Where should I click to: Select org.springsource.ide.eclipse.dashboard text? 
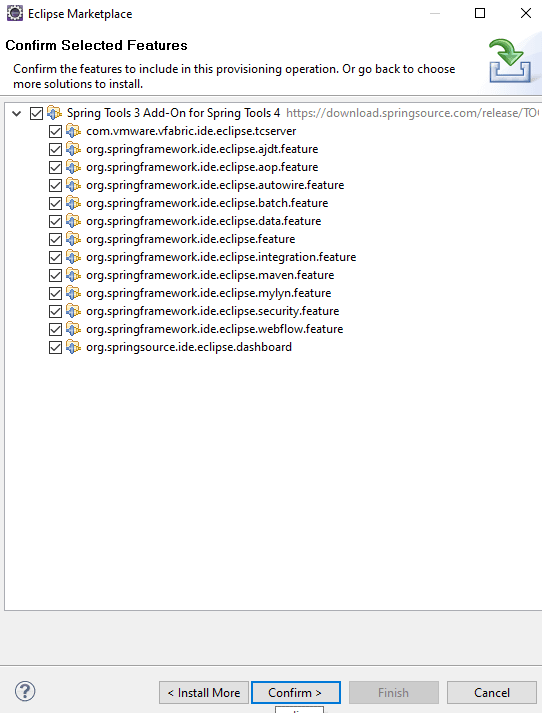point(189,347)
